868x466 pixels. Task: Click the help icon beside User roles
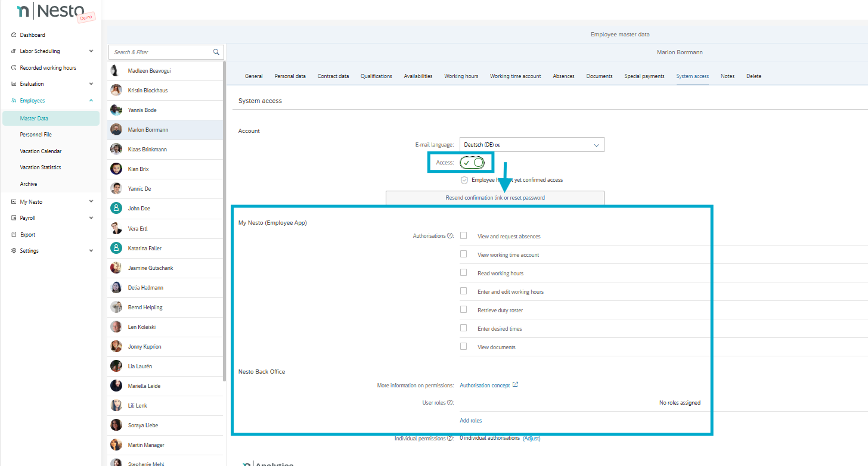[x=449, y=403]
